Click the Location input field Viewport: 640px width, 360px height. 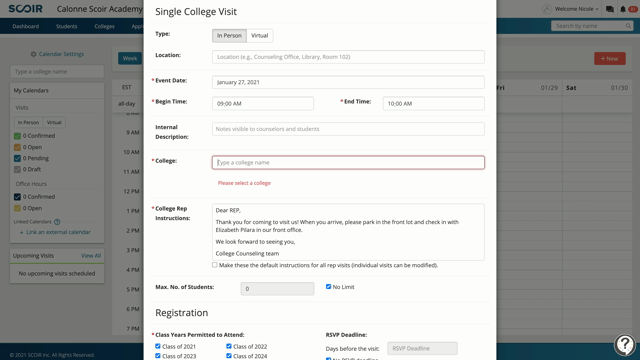[x=348, y=57]
